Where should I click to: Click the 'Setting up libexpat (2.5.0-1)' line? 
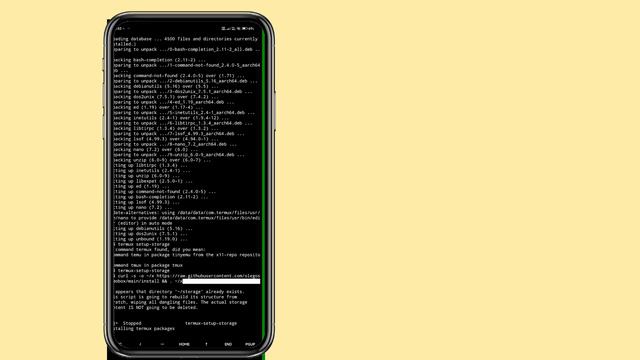[x=153, y=181]
